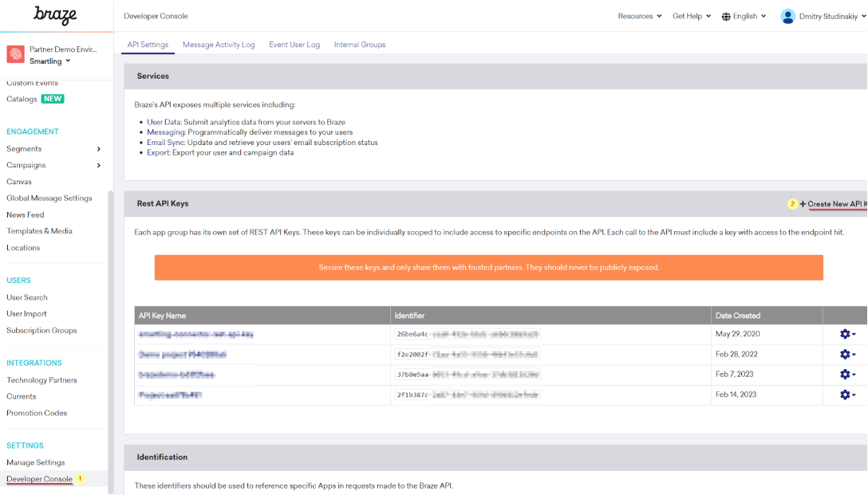Viewport: 868px width, 495px height.
Task: Open Manage Settings
Action: tap(35, 462)
